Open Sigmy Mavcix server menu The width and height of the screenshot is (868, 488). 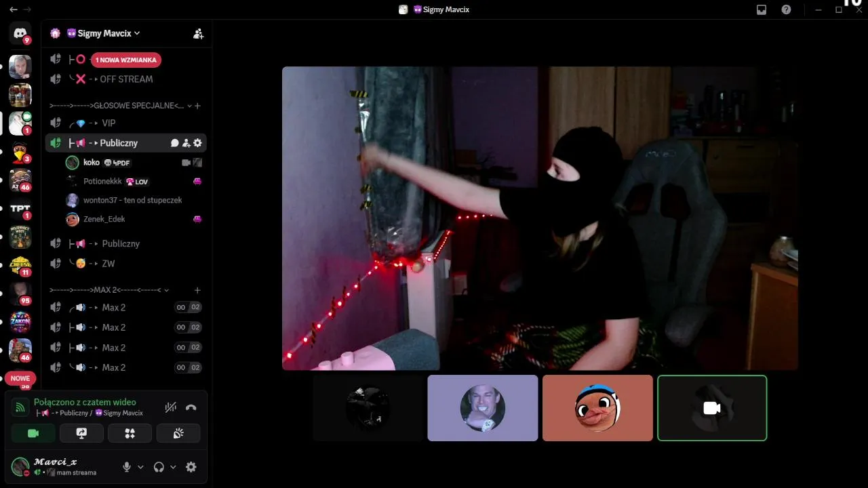(x=103, y=33)
